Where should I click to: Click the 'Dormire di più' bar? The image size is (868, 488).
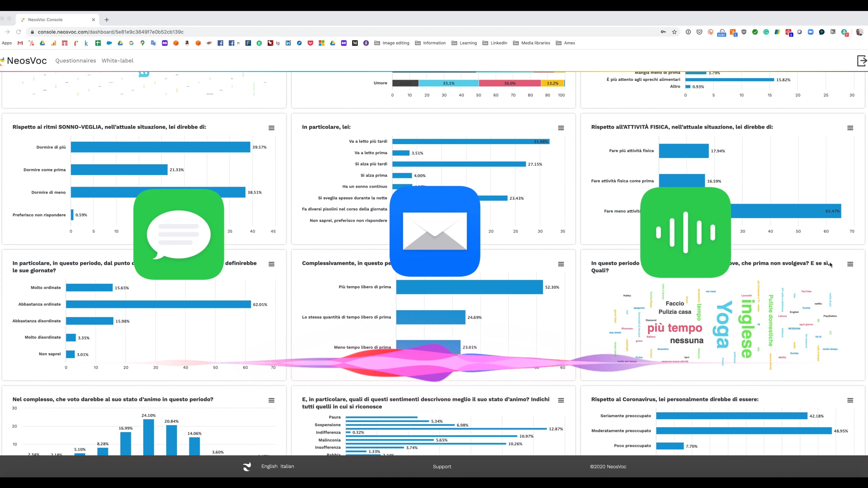click(x=161, y=147)
